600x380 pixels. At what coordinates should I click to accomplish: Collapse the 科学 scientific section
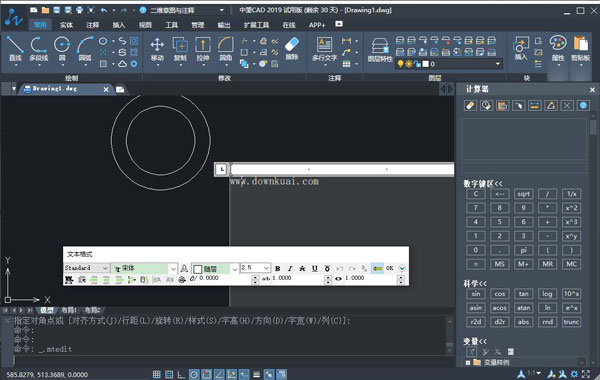pos(475,284)
